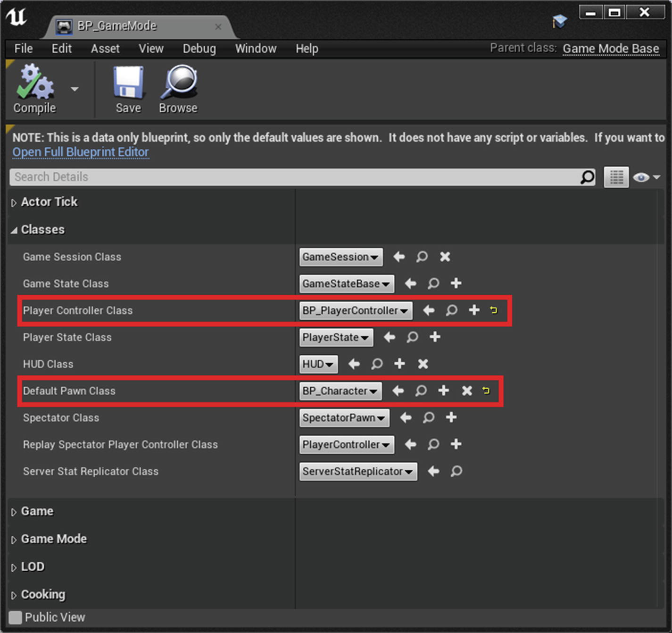Screen dimensions: 672x633
Task: Toggle the Public View checkbox
Action: pos(16,617)
